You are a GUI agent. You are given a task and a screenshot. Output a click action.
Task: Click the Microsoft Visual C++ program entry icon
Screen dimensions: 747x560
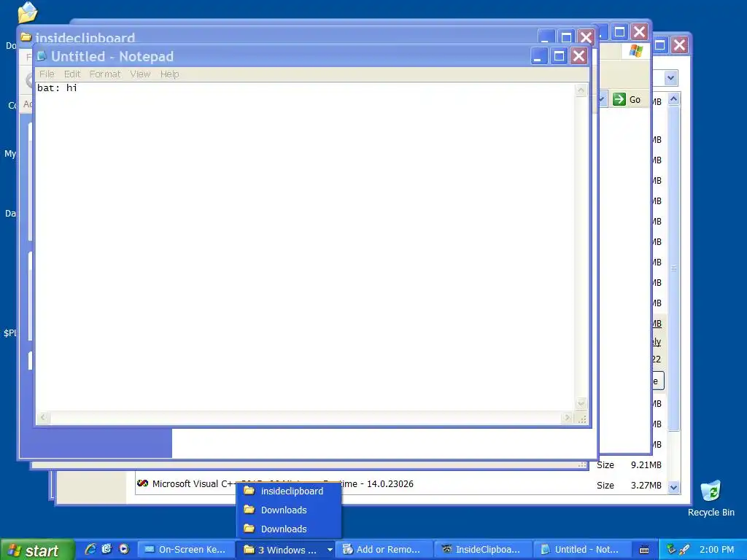click(142, 484)
